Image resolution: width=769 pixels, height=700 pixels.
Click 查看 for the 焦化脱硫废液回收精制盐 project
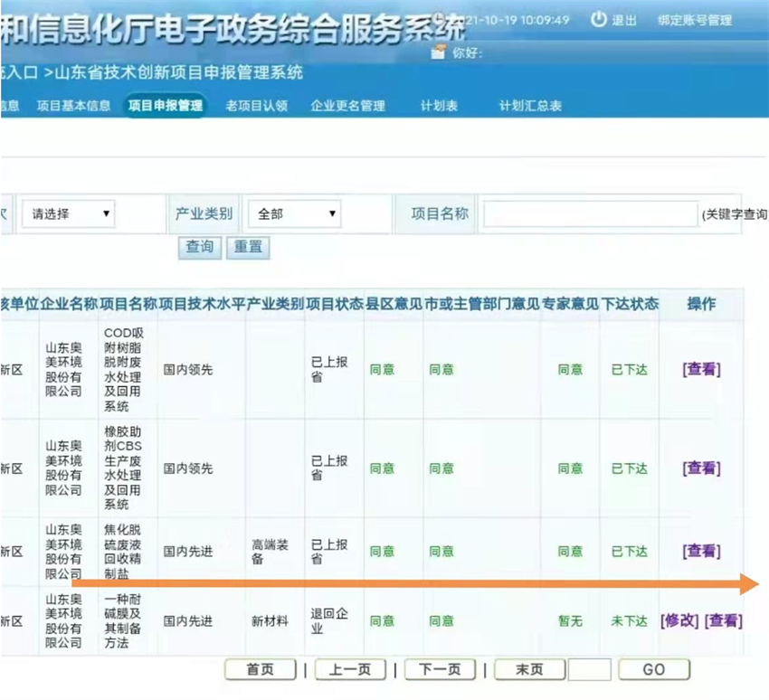click(701, 551)
